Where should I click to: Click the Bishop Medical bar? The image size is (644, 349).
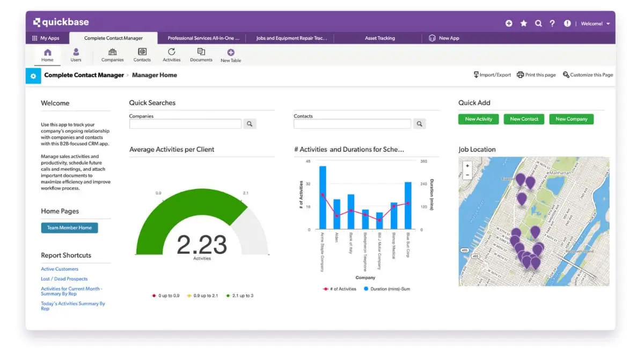coord(394,216)
